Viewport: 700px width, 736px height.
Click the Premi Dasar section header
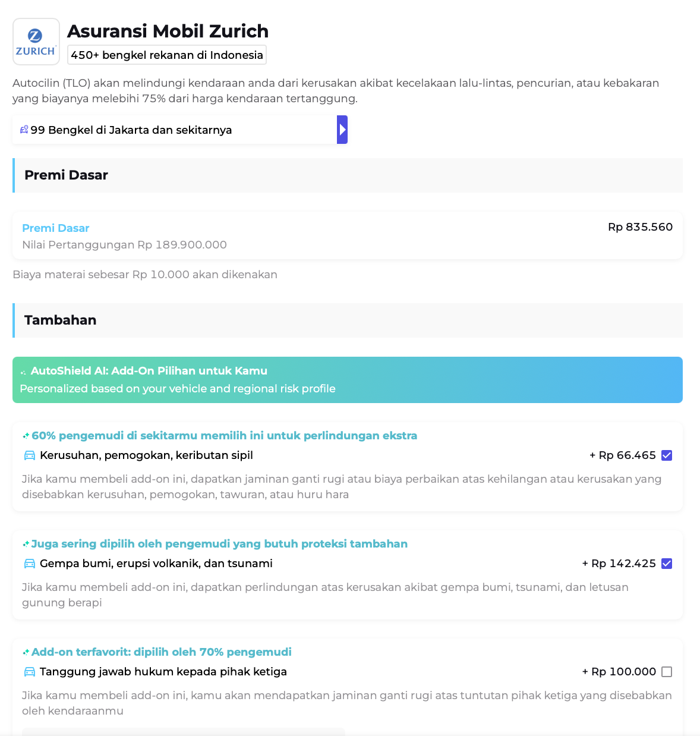[67, 175]
